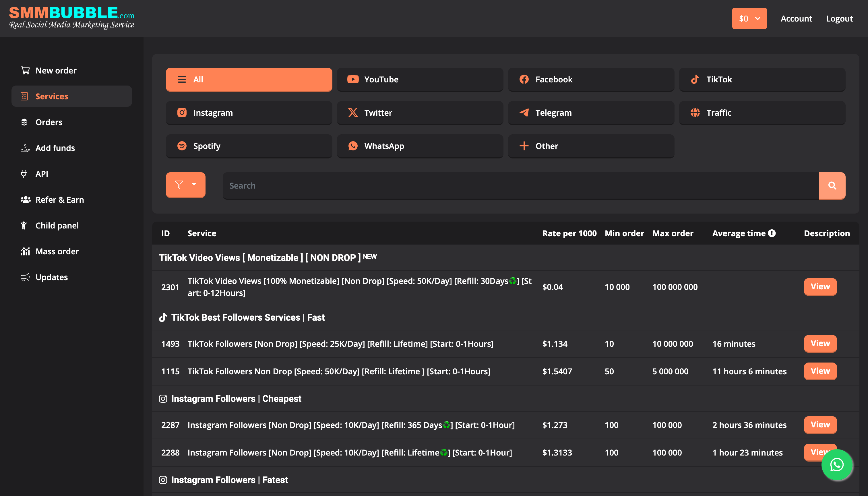Open the Refer & Earn page
The image size is (868, 496).
pyautogui.click(x=59, y=199)
